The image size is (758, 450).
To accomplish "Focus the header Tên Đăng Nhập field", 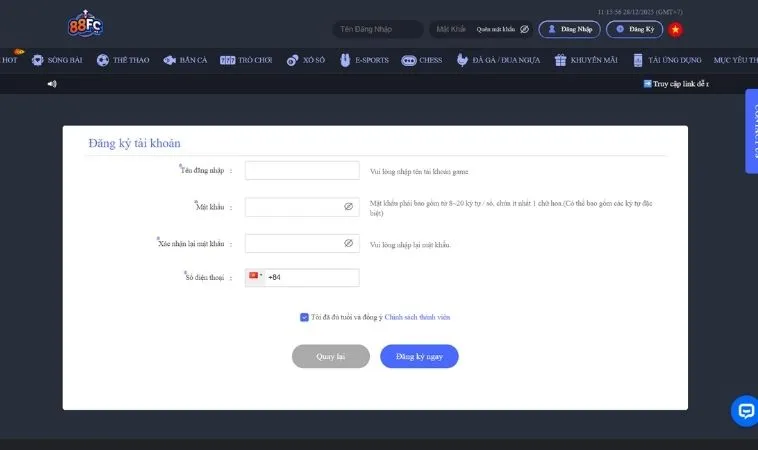I will click(x=378, y=29).
